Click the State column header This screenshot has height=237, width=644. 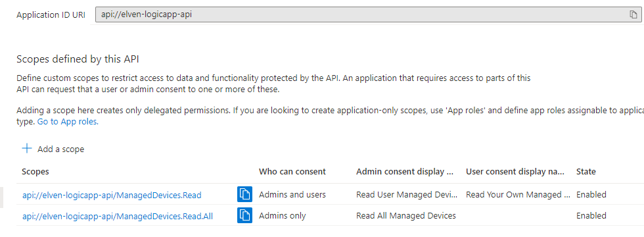tap(586, 172)
